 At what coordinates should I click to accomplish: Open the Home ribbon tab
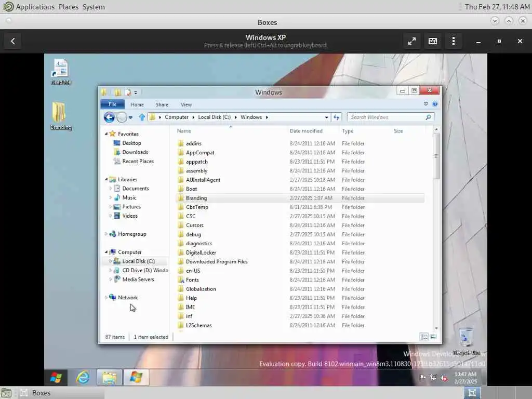click(x=137, y=104)
